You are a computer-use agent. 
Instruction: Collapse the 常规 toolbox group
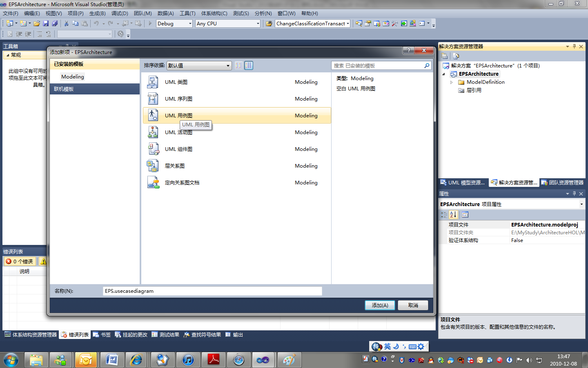coord(8,55)
